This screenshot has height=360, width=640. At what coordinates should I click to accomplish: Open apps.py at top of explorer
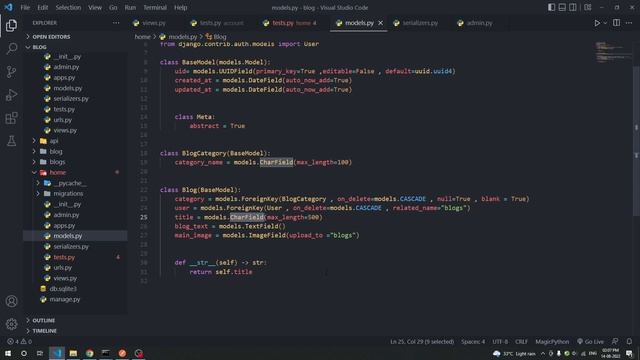[x=75, y=78]
